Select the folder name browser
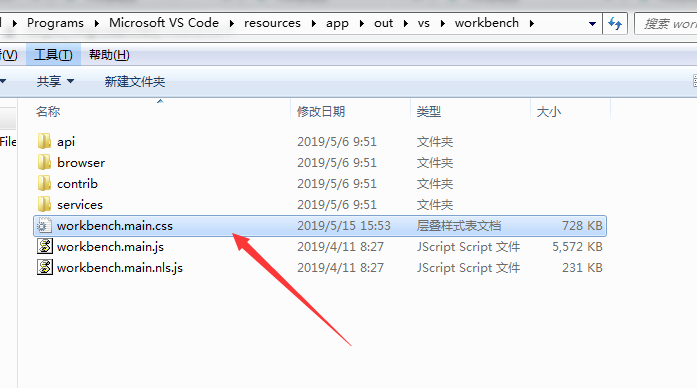This screenshot has height=388, width=697. point(81,163)
